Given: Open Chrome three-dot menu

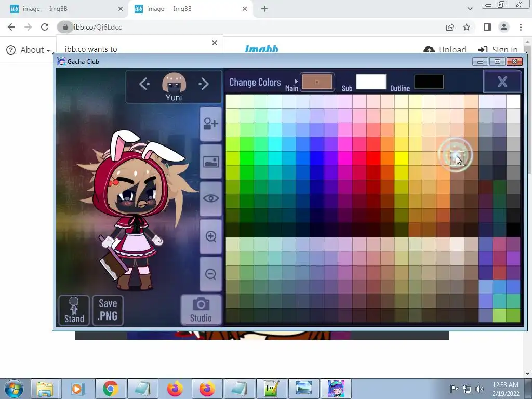Looking at the screenshot, I should tap(521, 27).
